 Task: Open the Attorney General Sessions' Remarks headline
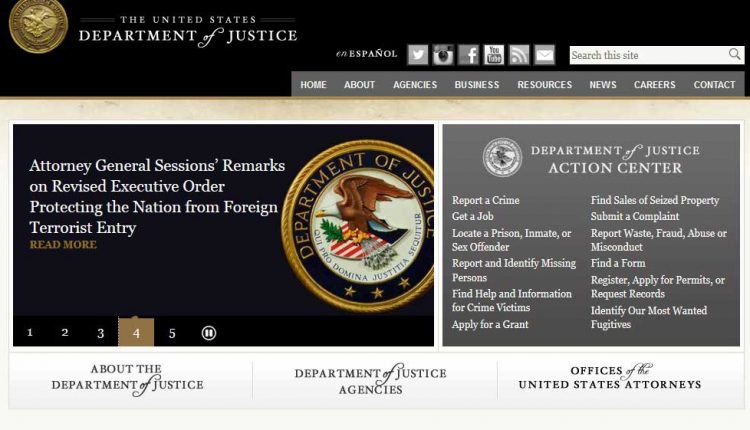pos(156,196)
